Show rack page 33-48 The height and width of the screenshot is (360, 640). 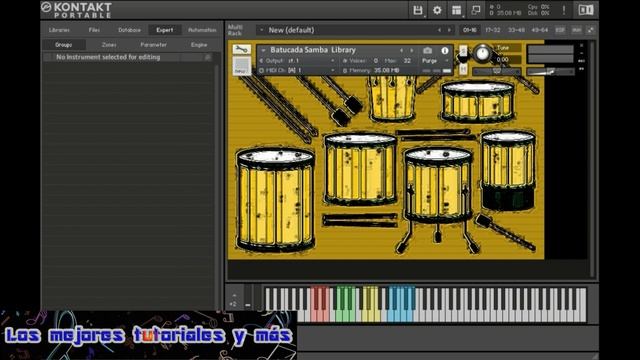(516, 30)
